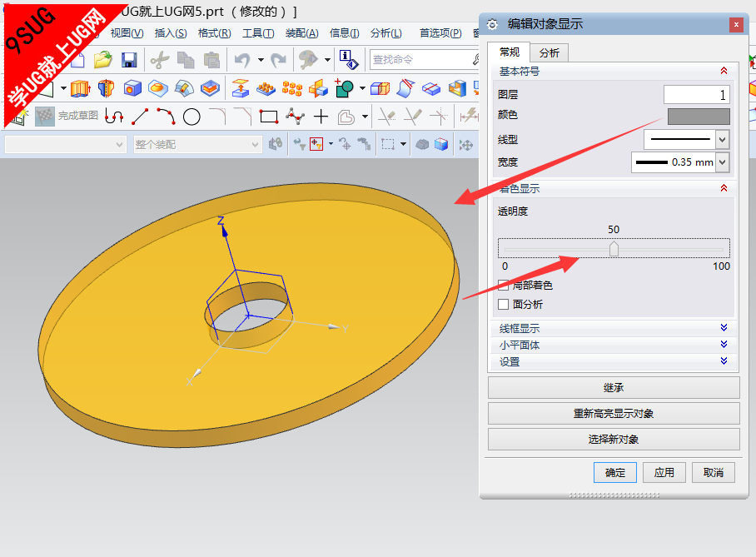Select the Studio Spline tool
Viewport: 756px width, 557px height.
295,117
